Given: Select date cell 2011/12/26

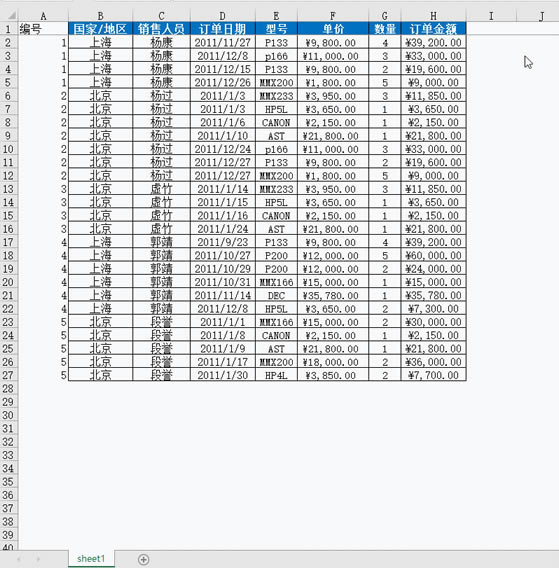Looking at the screenshot, I should (222, 82).
